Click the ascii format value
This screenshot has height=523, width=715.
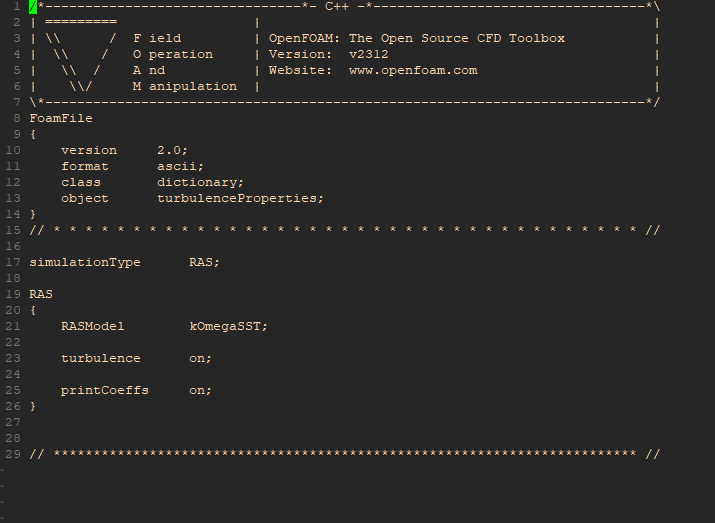tap(180, 166)
